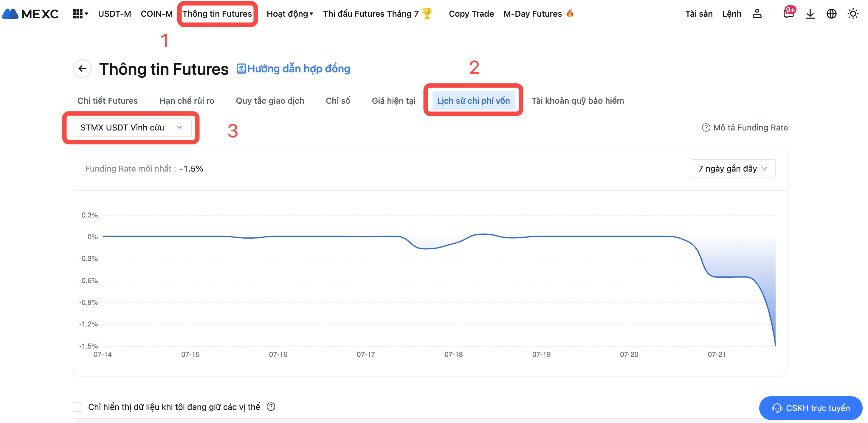The width and height of the screenshot is (868, 423).
Task: Open the language globe icon
Action: (831, 14)
